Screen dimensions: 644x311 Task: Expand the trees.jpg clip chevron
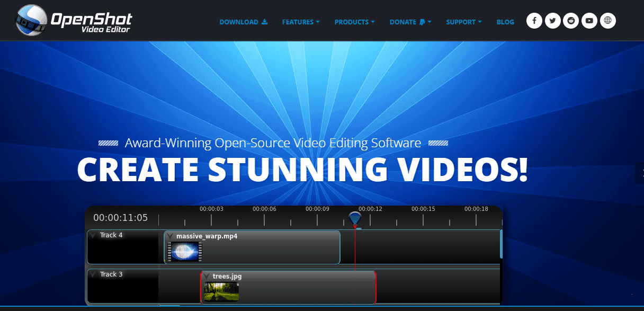point(207,276)
